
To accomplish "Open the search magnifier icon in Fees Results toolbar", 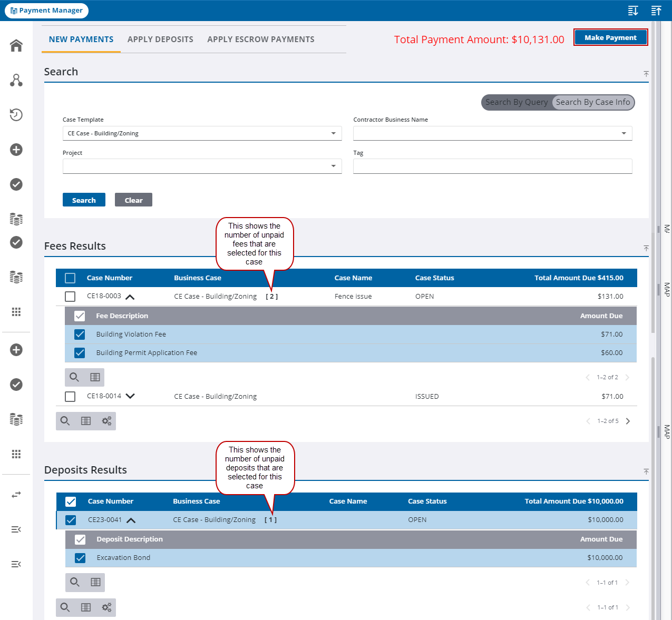I will point(74,377).
